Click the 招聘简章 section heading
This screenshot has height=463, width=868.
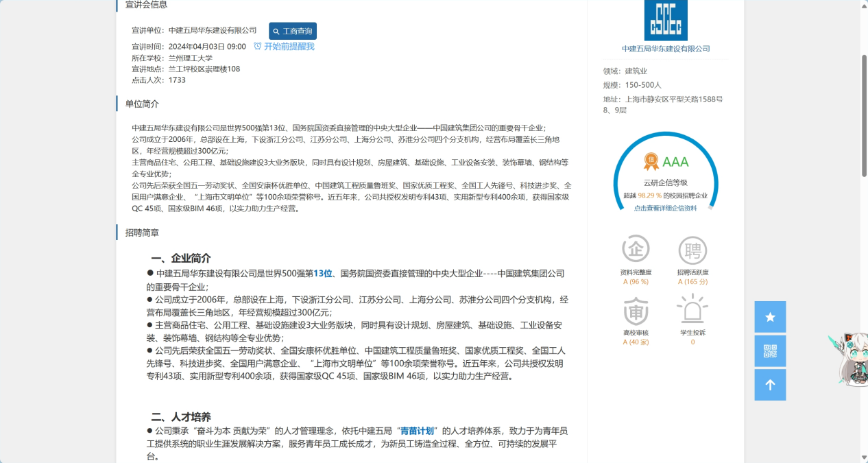click(x=142, y=233)
